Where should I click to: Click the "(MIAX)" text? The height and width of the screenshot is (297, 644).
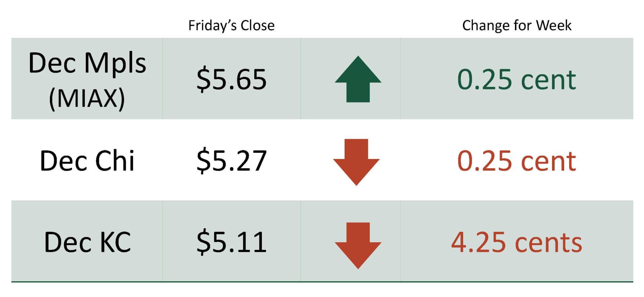pyautogui.click(x=87, y=98)
